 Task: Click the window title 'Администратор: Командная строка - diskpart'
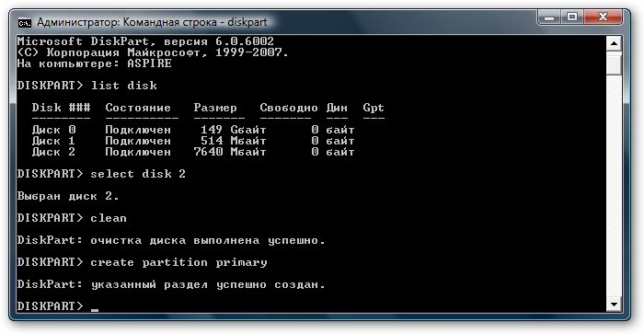point(152,22)
